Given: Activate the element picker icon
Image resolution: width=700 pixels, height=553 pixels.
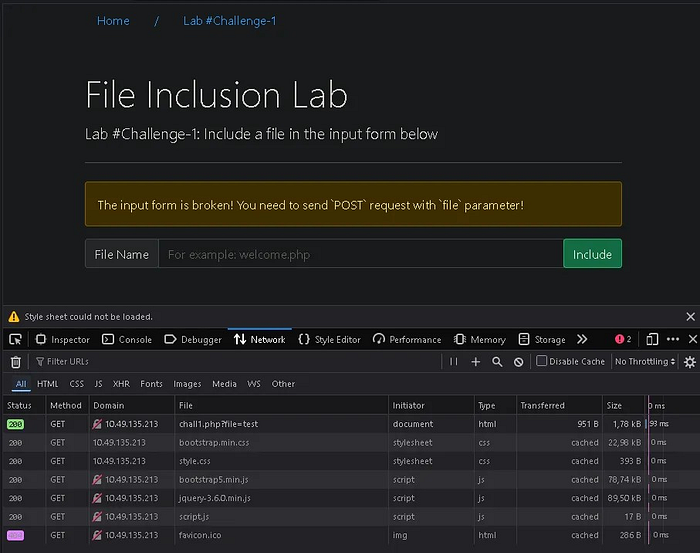Looking at the screenshot, I should click(x=15, y=340).
